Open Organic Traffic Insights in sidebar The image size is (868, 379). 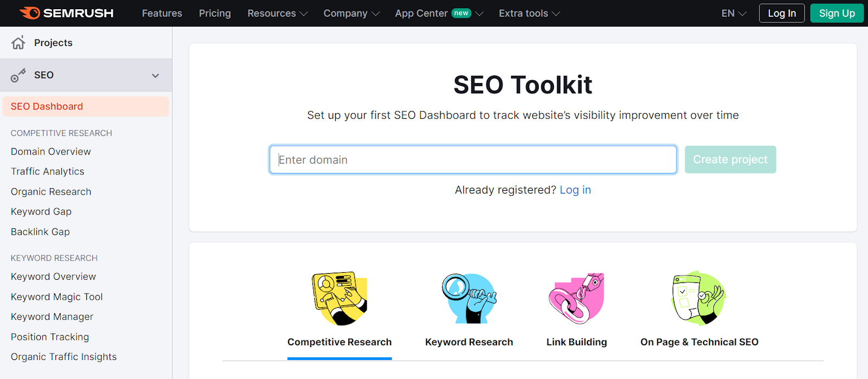tap(64, 357)
